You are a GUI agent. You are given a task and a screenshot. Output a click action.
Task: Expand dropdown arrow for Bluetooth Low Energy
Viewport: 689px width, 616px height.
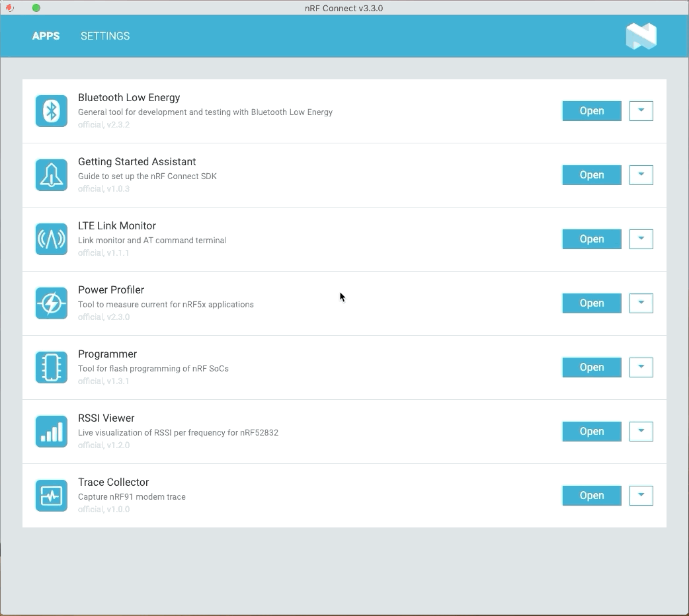641,111
